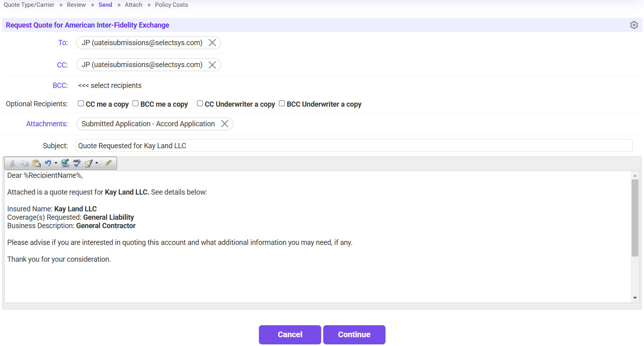Viewport: 644px width, 346px height.
Task: Open the Policy Costs step
Action: click(171, 5)
